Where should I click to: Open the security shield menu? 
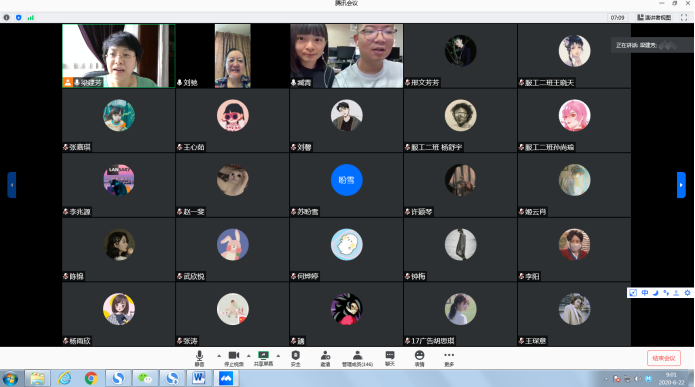tap(296, 358)
